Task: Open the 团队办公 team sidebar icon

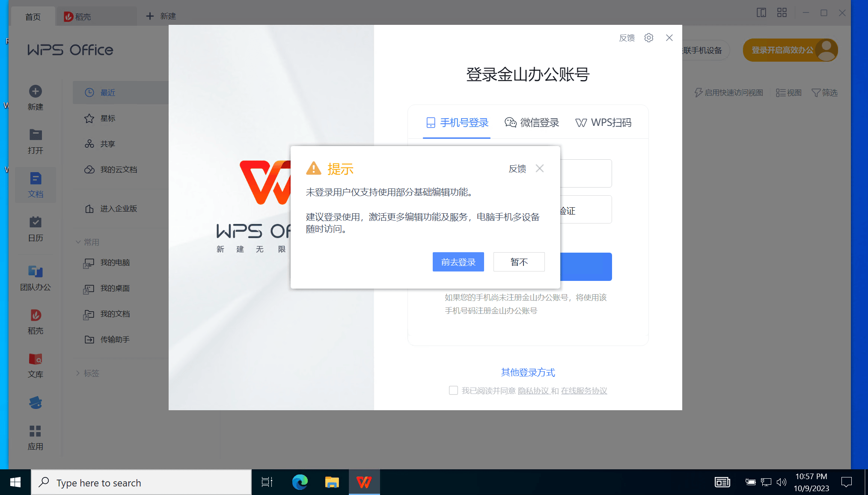Action: click(x=35, y=271)
